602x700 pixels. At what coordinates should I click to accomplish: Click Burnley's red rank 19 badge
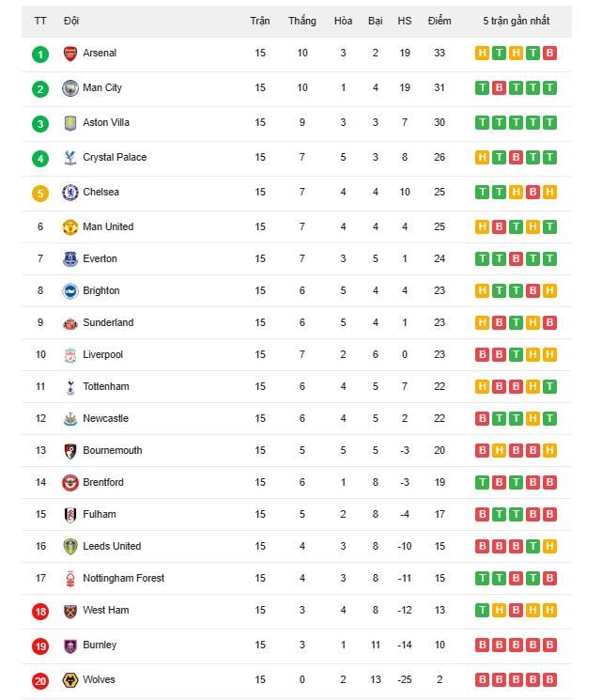[39, 646]
